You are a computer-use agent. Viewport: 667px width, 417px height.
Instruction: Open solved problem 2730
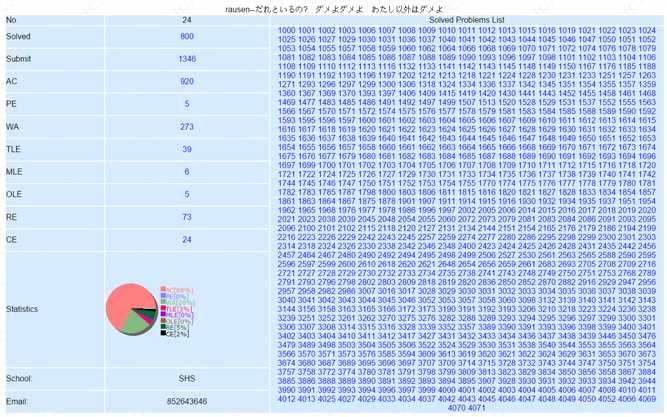click(x=367, y=273)
